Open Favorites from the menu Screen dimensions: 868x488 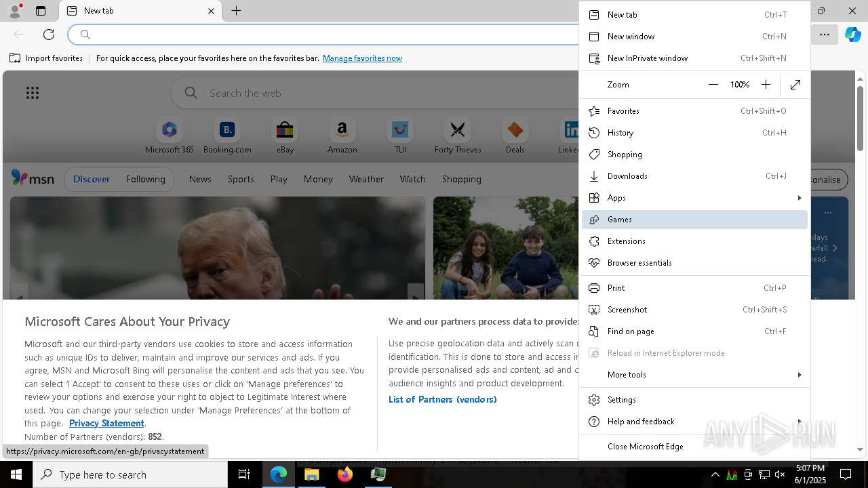[694, 111]
